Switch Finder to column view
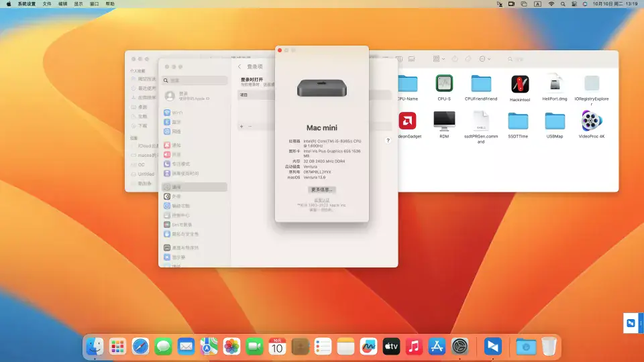This screenshot has height=362, width=644. pyautogui.click(x=399, y=59)
